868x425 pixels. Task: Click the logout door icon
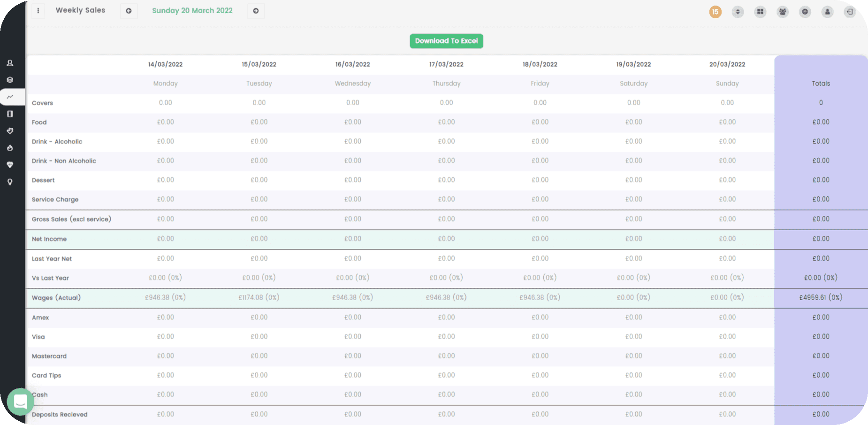(x=850, y=12)
